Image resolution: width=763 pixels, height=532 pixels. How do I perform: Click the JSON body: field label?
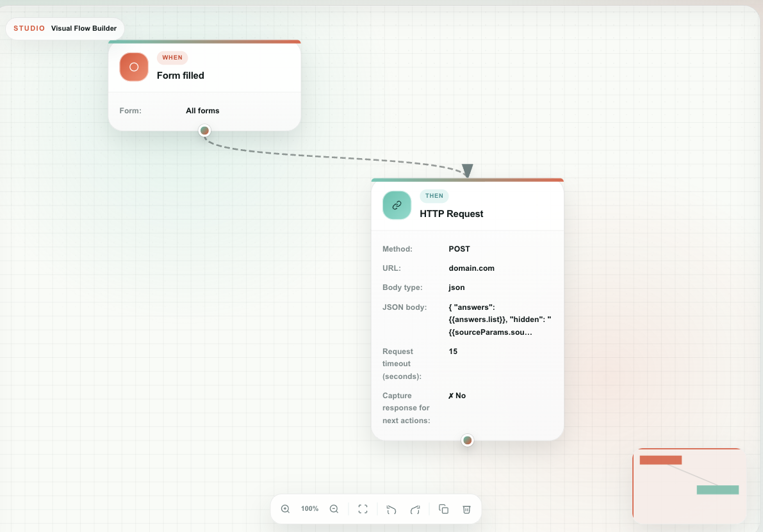point(404,307)
